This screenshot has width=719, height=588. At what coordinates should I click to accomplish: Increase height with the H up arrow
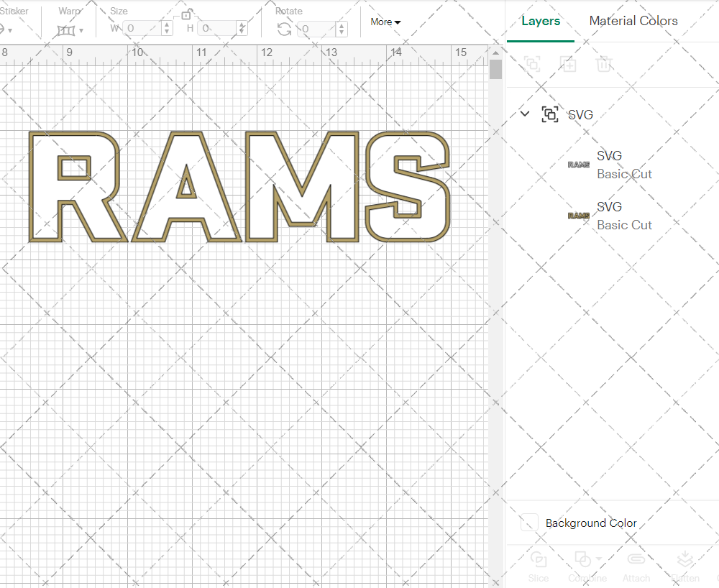click(x=242, y=24)
